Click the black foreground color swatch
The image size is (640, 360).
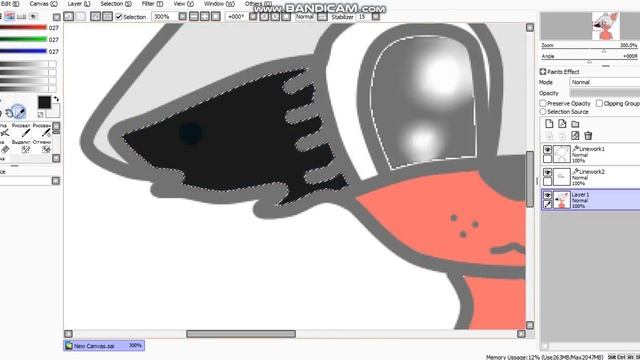[x=44, y=102]
